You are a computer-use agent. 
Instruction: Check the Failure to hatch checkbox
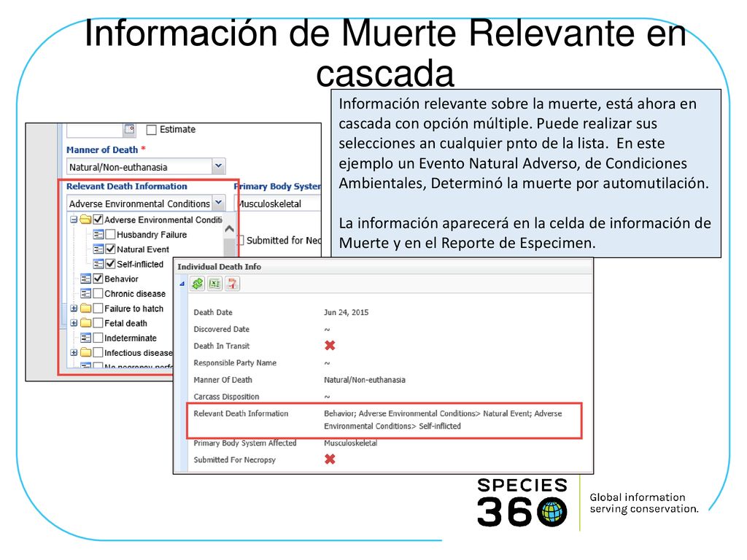click(x=98, y=308)
